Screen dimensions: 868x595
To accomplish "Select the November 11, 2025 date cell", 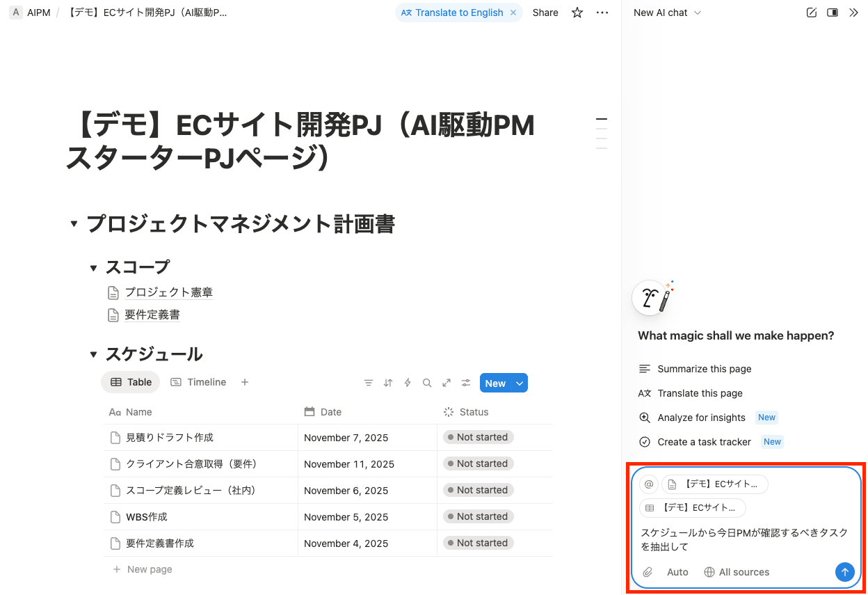I will tap(367, 464).
